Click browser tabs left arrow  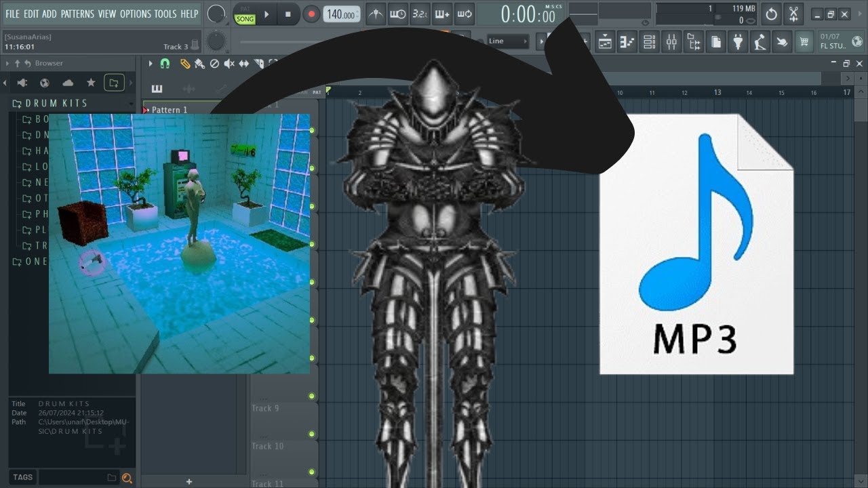(x=5, y=83)
